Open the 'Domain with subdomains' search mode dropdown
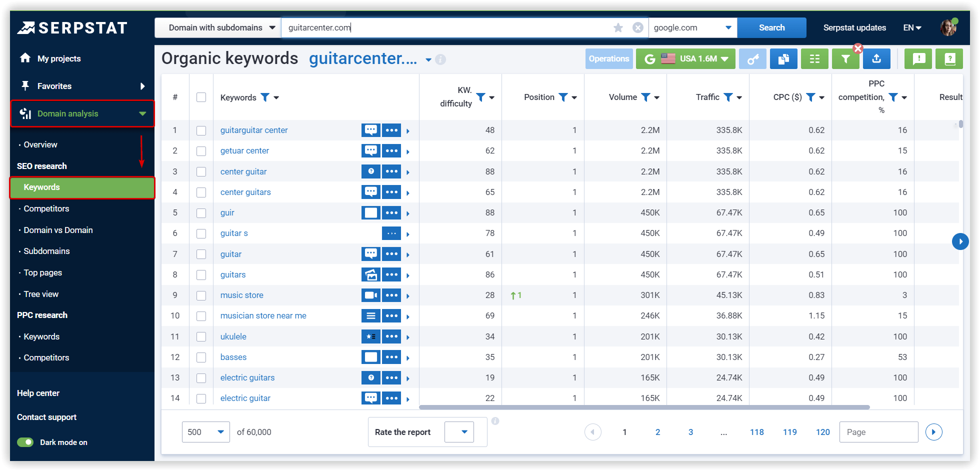The height and width of the screenshot is (471, 980). click(217, 27)
